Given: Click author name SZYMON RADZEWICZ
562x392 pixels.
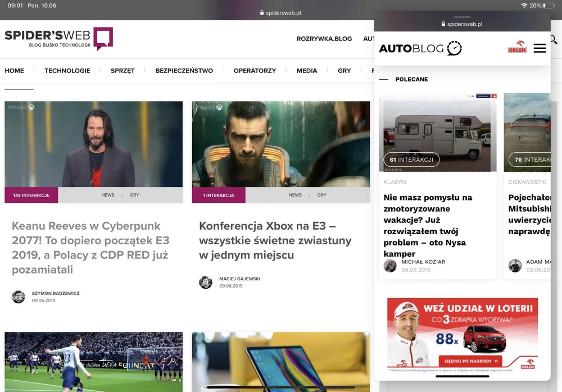Looking at the screenshot, I should (x=56, y=293).
